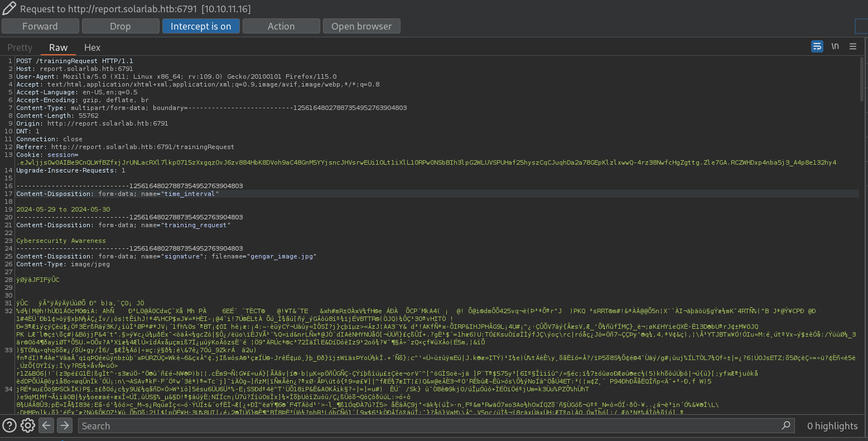Click the Host: report.solarlab.htb:6791 header line

pyautogui.click(x=75, y=69)
